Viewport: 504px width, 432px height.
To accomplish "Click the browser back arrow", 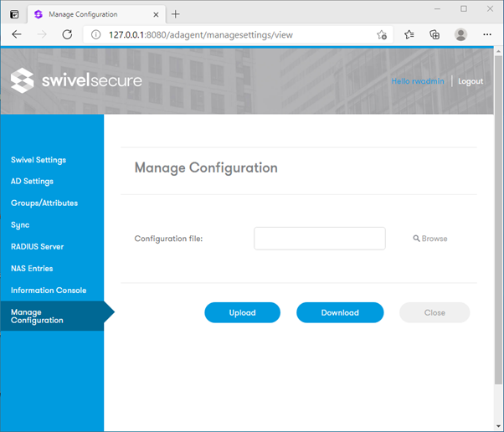I will click(x=17, y=34).
